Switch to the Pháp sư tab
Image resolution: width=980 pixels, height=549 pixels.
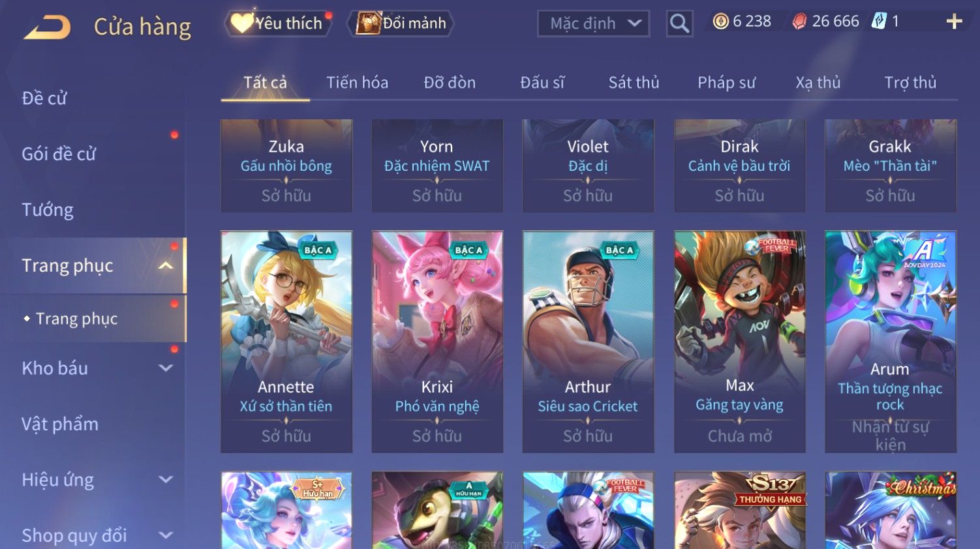(726, 82)
